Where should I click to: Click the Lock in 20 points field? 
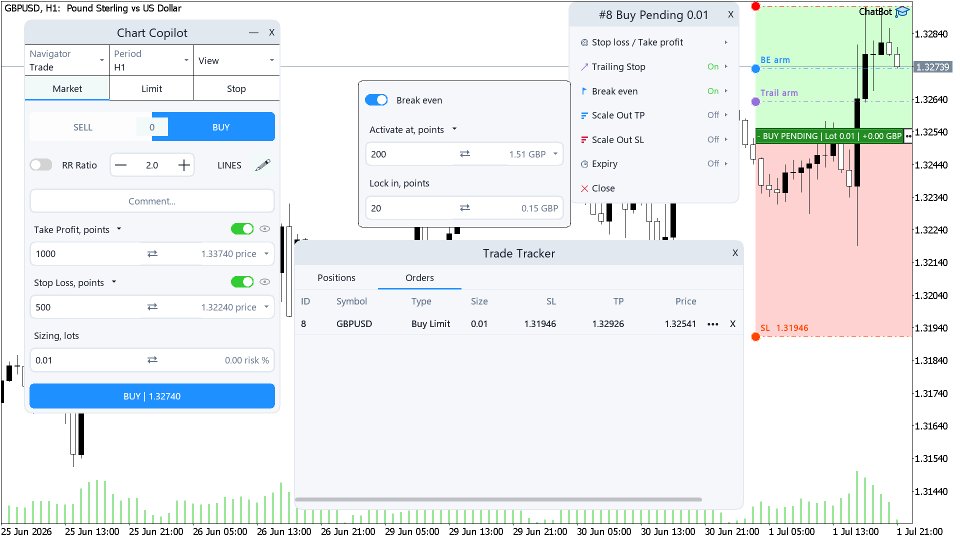pos(464,208)
